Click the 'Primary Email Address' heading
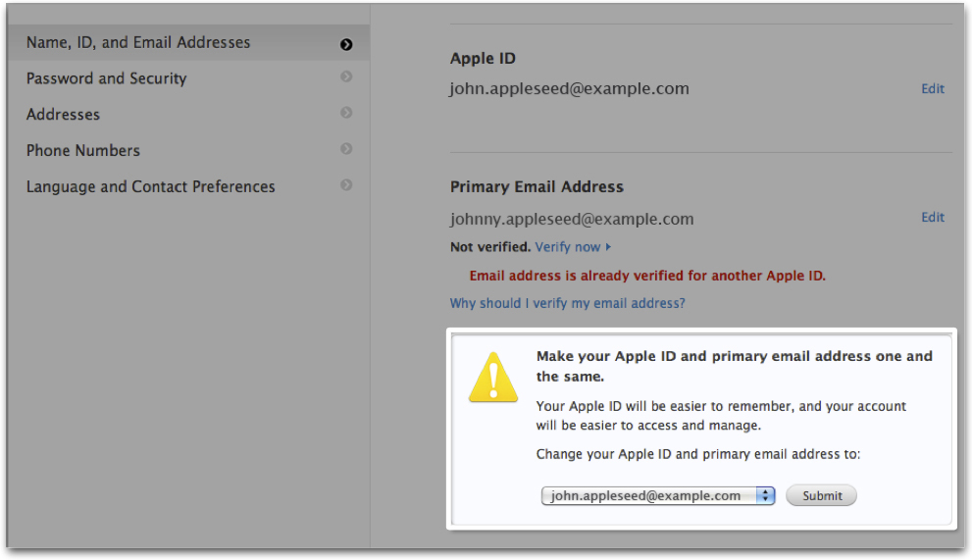972x560 pixels. pos(537,186)
